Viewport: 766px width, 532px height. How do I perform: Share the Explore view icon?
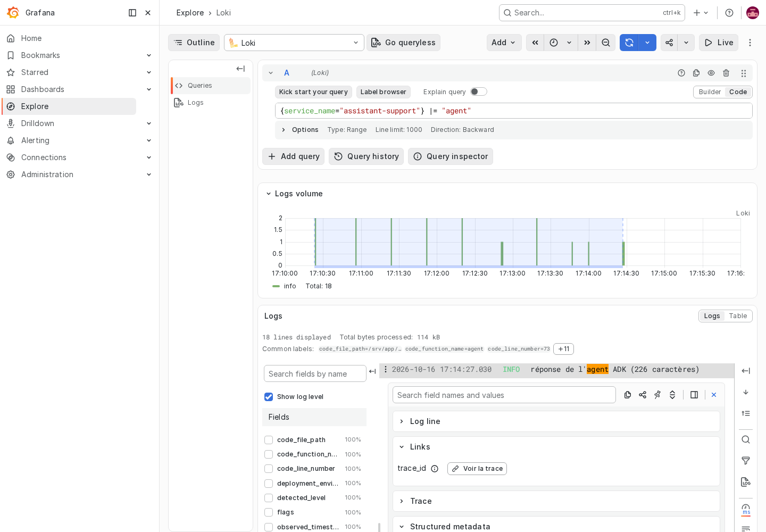(x=669, y=43)
